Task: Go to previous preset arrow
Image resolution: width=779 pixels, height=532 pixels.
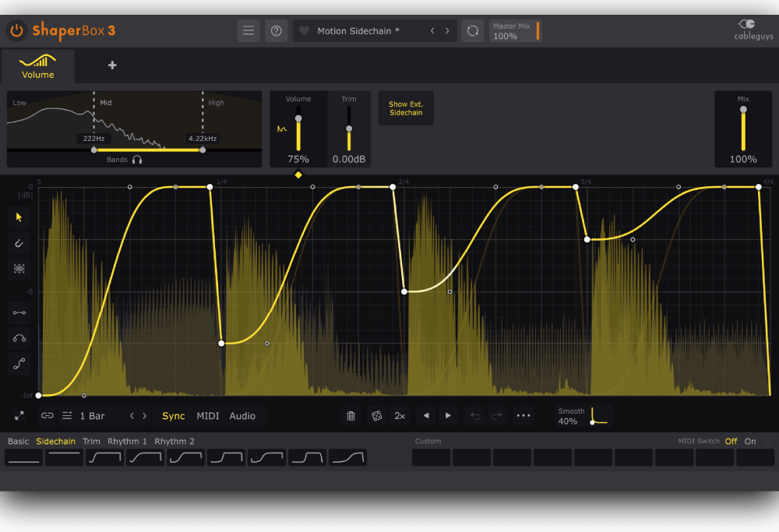Action: (x=432, y=31)
